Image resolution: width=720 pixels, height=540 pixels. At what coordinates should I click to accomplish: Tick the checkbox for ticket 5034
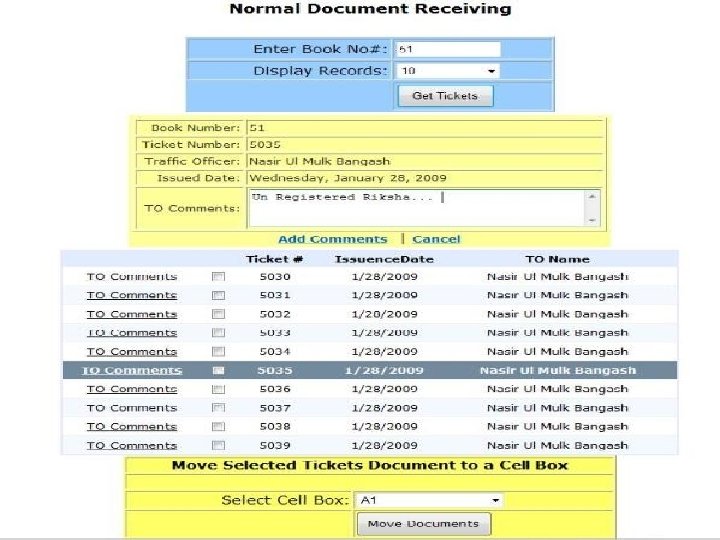pyautogui.click(x=218, y=351)
